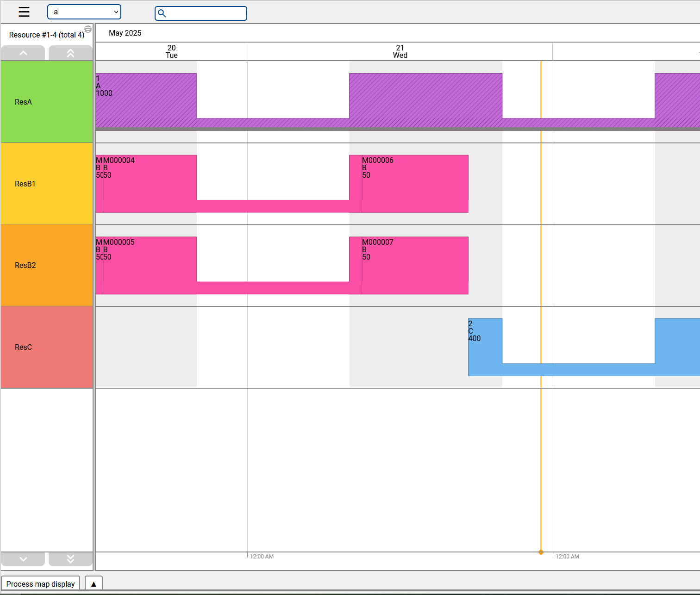Screen dimensions: 700x595
Task: Open the resource header options icon
Action: (x=88, y=29)
